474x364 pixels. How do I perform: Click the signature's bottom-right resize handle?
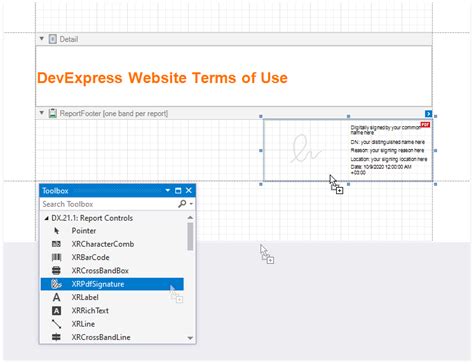435,184
